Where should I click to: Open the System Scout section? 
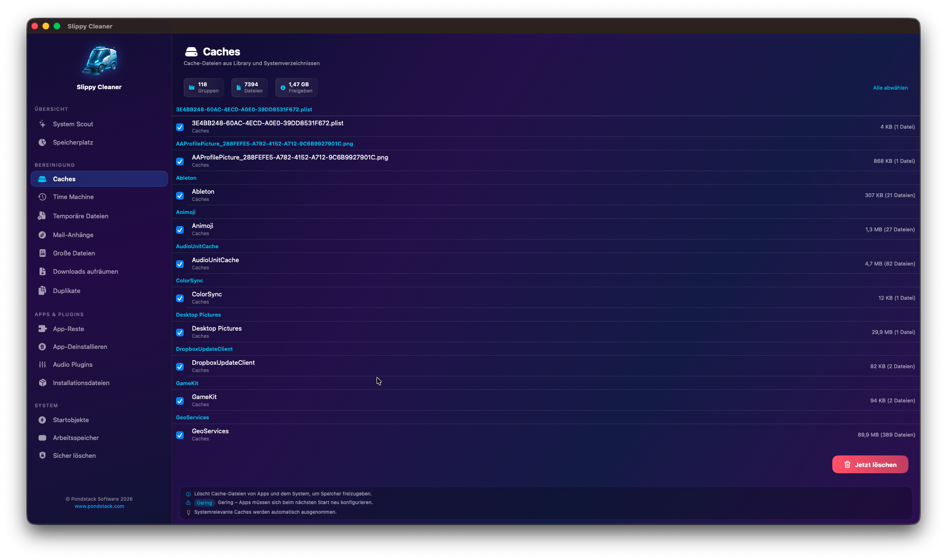click(x=99, y=124)
